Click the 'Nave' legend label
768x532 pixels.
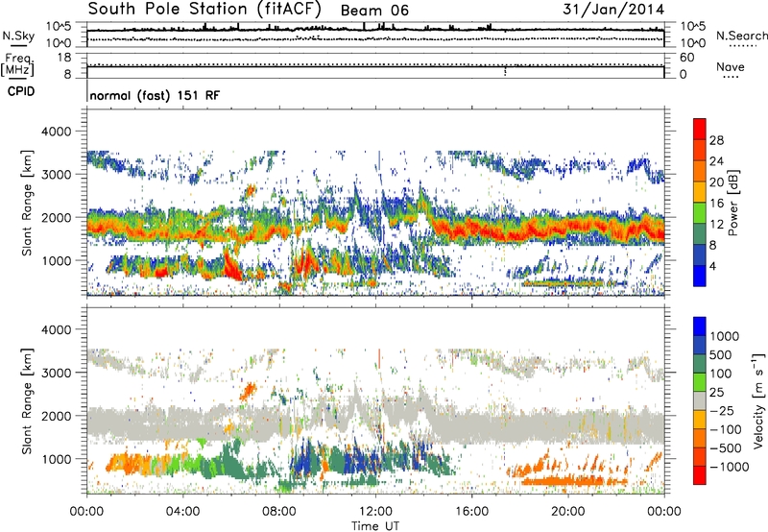pos(731,66)
